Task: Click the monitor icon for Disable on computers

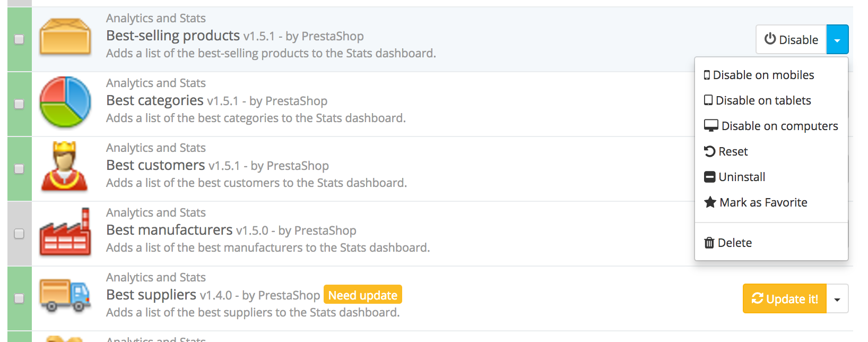Action: coord(711,126)
